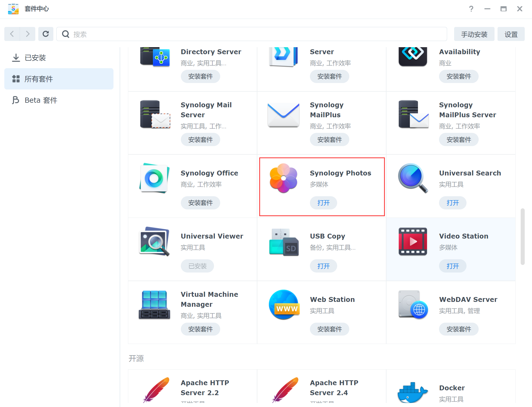The height and width of the screenshot is (407, 532).
Task: Click the 手动安装 button
Action: [474, 34]
